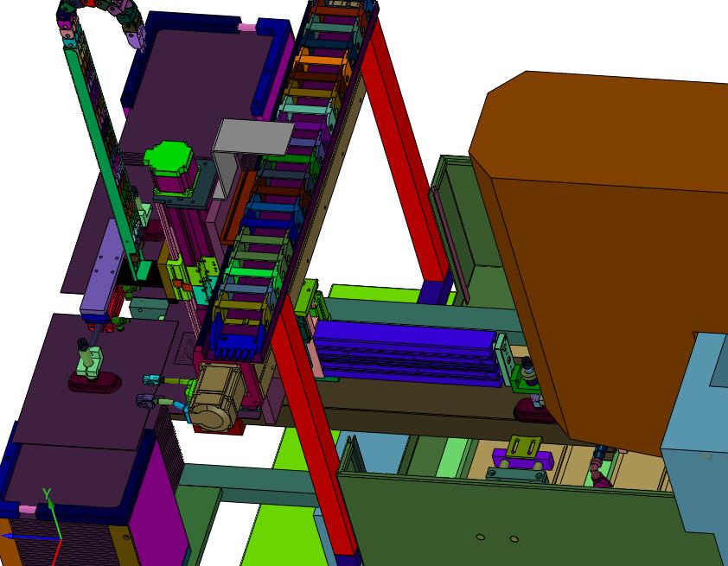Pick the purple clamp block under the brown cover
The image size is (728, 566).
pos(523,461)
